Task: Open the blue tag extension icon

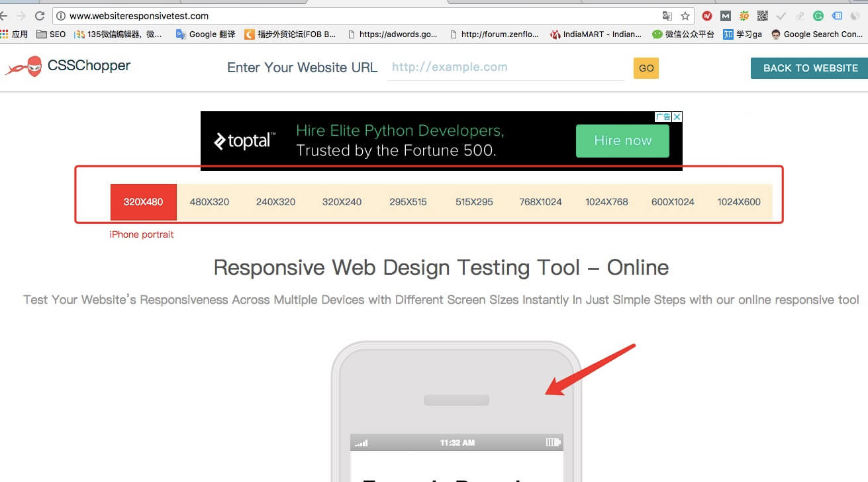Action: click(837, 16)
